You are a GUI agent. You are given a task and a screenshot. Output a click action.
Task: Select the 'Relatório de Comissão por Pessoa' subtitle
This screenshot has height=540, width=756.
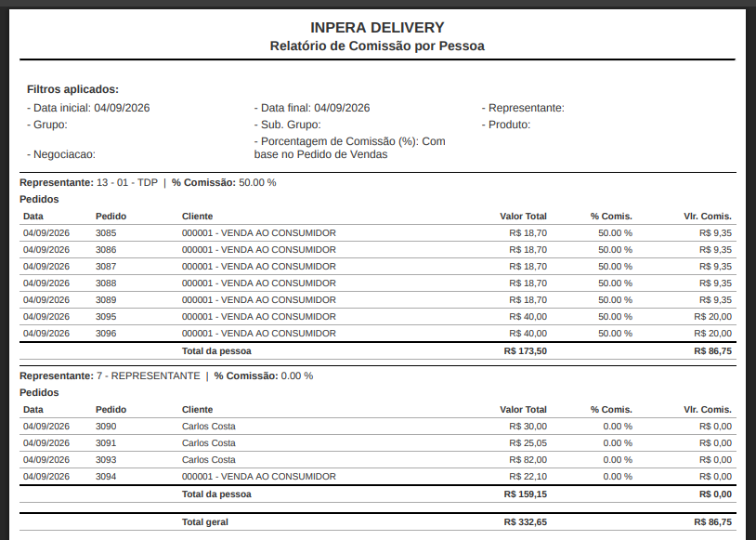pyautogui.click(x=377, y=46)
